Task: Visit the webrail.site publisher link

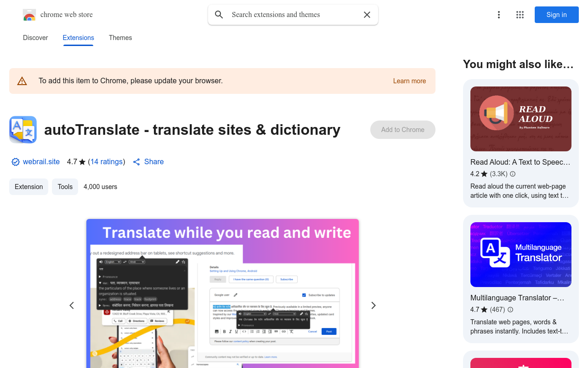Action: point(41,162)
